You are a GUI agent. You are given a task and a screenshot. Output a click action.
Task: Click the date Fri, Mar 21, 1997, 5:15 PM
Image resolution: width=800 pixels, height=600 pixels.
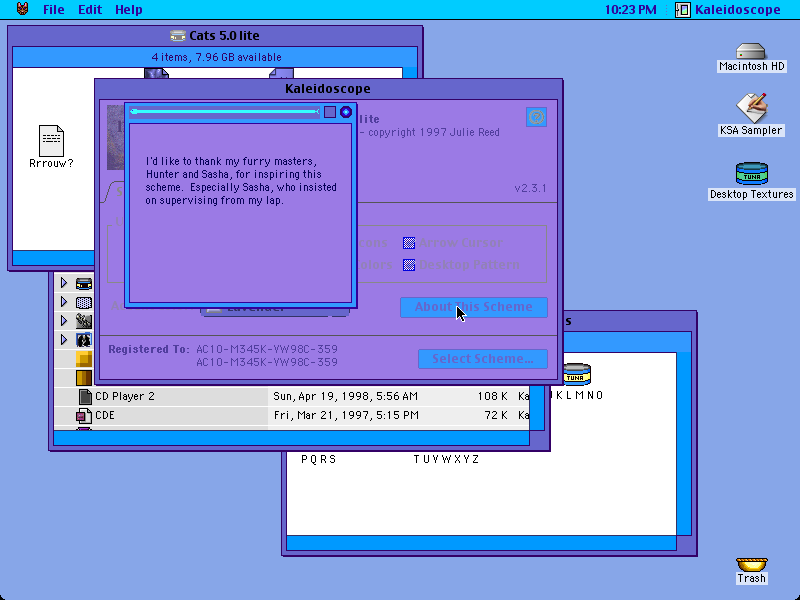(346, 416)
